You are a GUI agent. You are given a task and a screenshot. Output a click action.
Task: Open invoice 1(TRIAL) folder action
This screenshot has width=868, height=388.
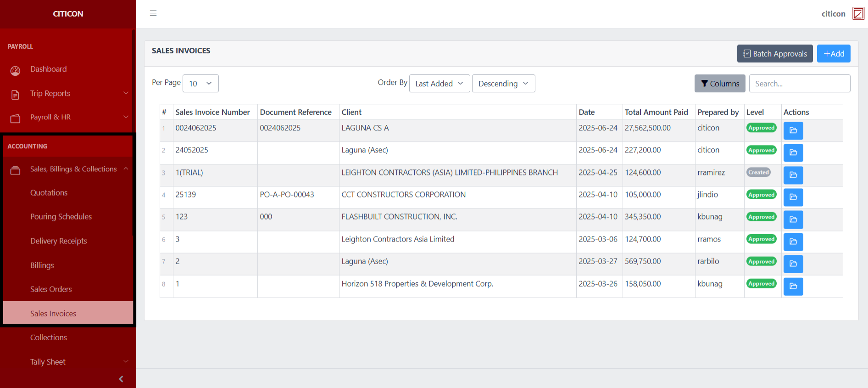[x=793, y=175]
